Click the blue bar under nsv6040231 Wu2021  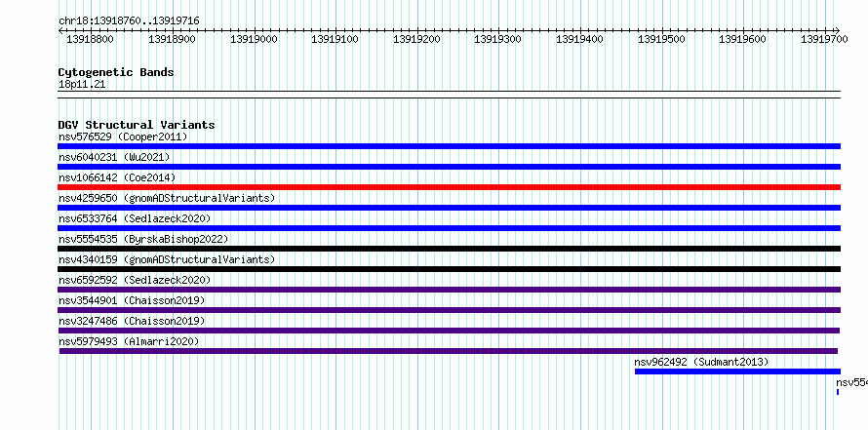pyautogui.click(x=449, y=167)
